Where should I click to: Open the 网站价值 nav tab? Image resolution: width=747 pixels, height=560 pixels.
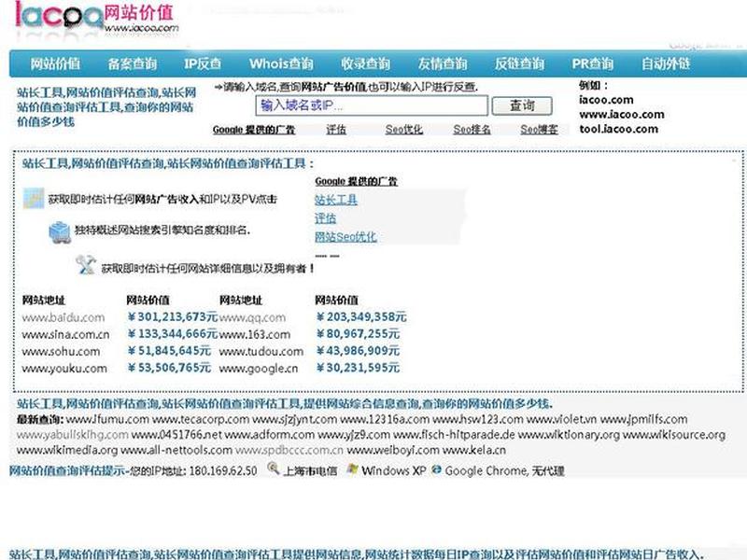coord(55,63)
